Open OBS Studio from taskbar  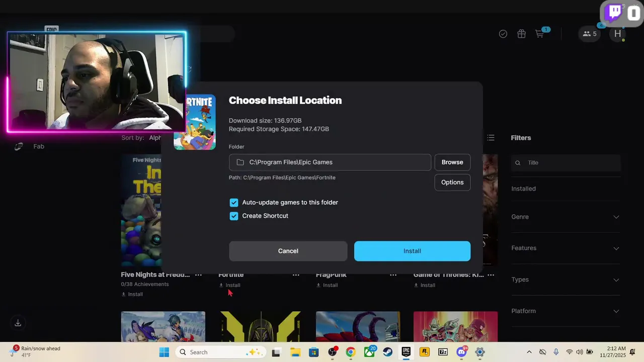click(332, 352)
